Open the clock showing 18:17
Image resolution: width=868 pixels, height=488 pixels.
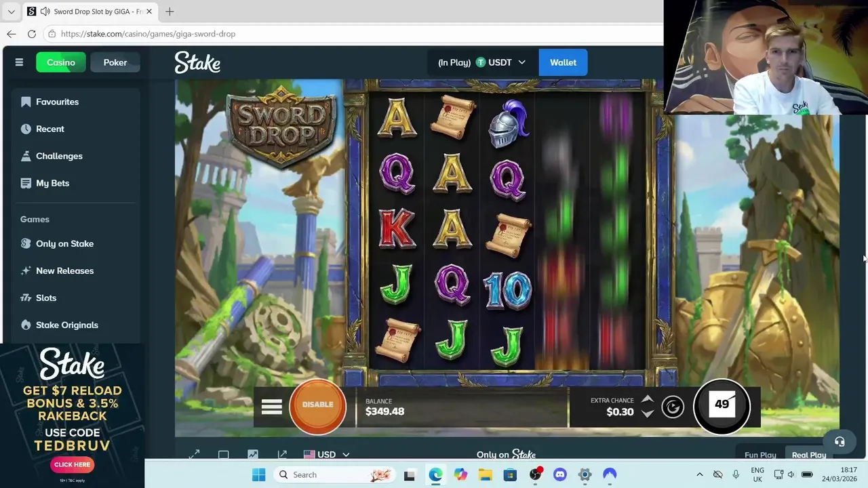(x=839, y=474)
